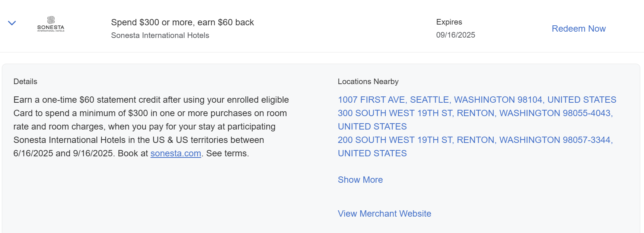Click the 'See terms.' text

[227, 153]
